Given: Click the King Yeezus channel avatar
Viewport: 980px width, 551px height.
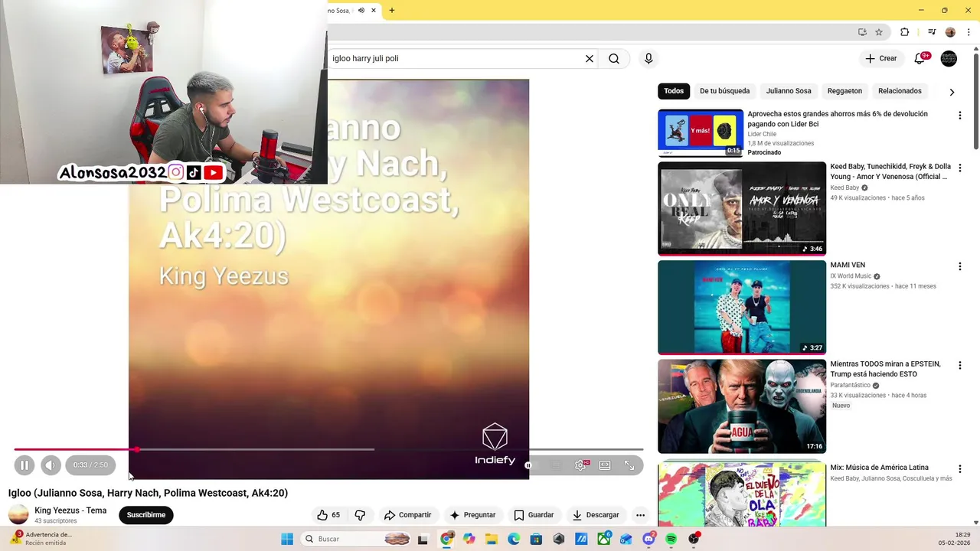Looking at the screenshot, I should pyautogui.click(x=18, y=515).
